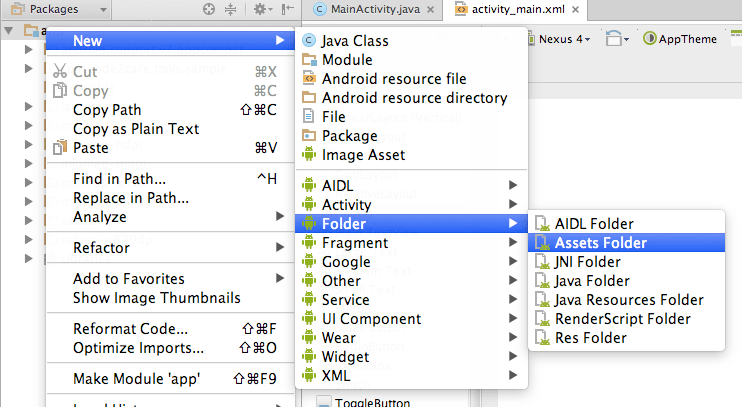Open the Fragment submenu

[x=411, y=242]
